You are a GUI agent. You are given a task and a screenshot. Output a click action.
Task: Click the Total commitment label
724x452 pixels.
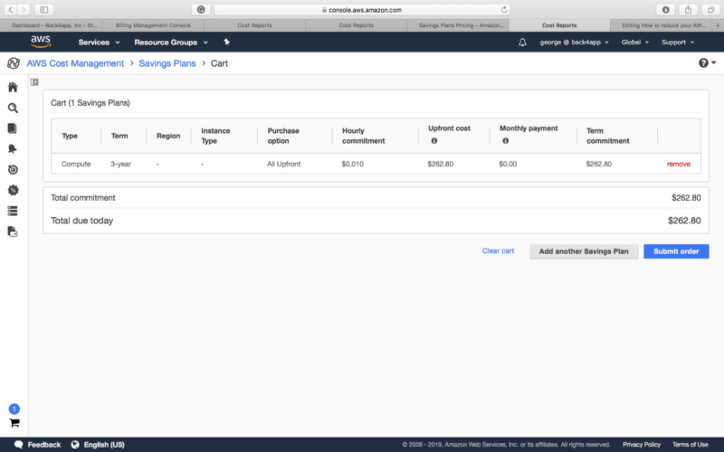(x=83, y=198)
